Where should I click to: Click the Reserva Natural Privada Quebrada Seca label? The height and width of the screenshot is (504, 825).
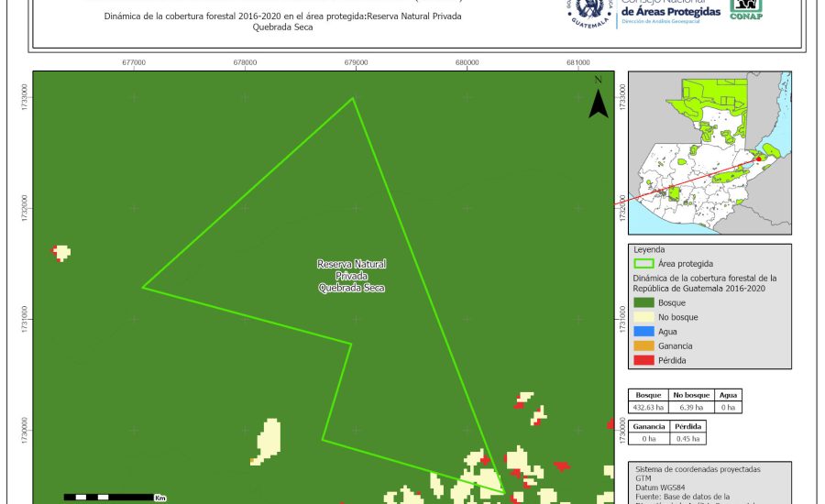tap(351, 276)
